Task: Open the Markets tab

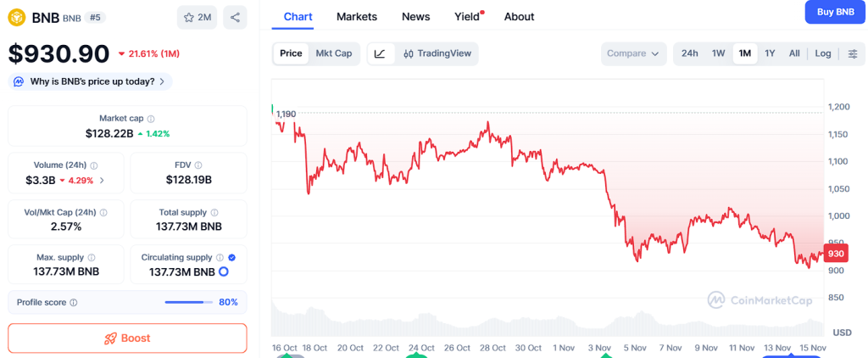Action: point(356,16)
